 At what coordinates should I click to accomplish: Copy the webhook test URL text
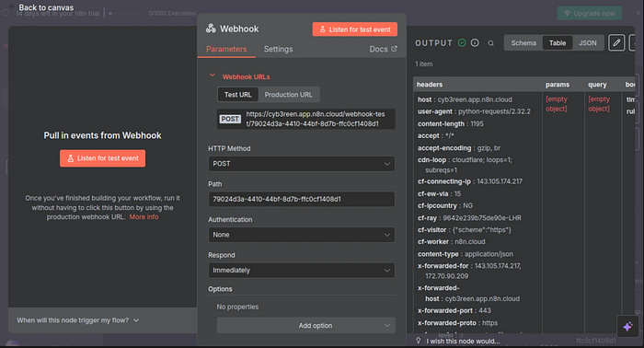click(316, 119)
